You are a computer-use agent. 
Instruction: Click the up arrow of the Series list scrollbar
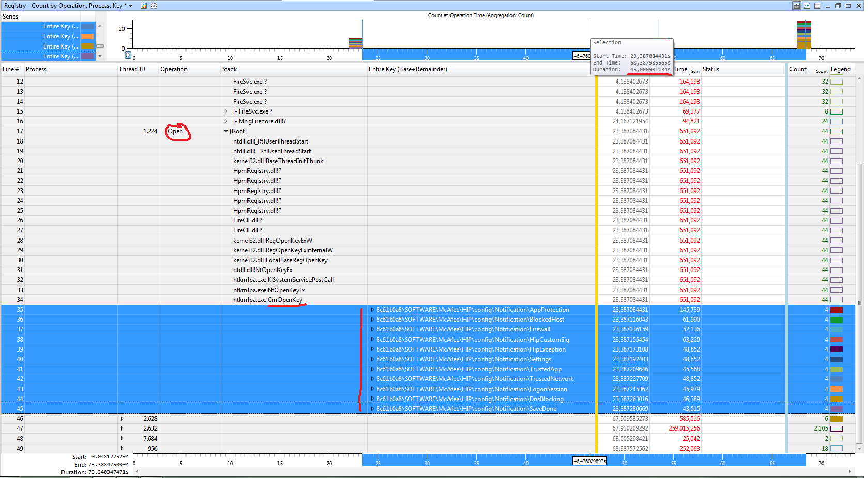[x=100, y=26]
